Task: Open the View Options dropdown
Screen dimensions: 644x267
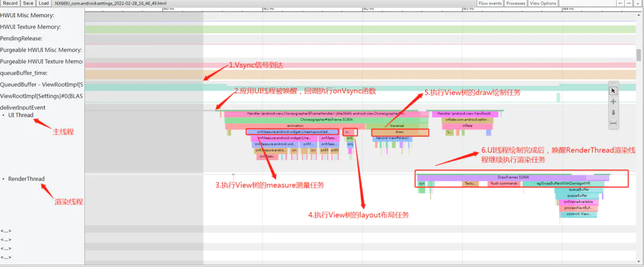Action: point(543,3)
